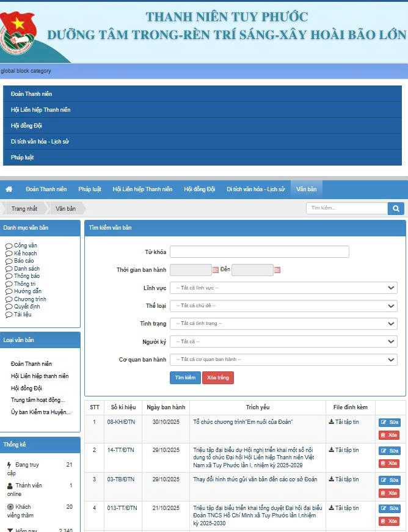Viewport: 408px width, 532px height.
Task: Download attached file for document 08-KH/ĐTN
Action: (344, 421)
